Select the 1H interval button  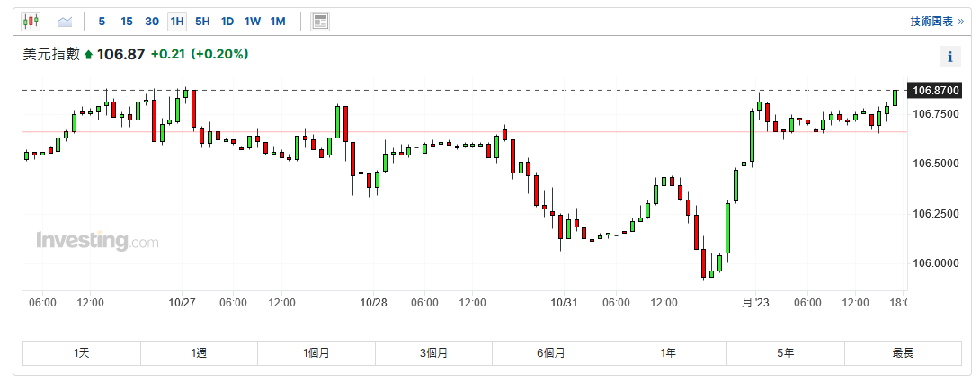click(x=177, y=21)
